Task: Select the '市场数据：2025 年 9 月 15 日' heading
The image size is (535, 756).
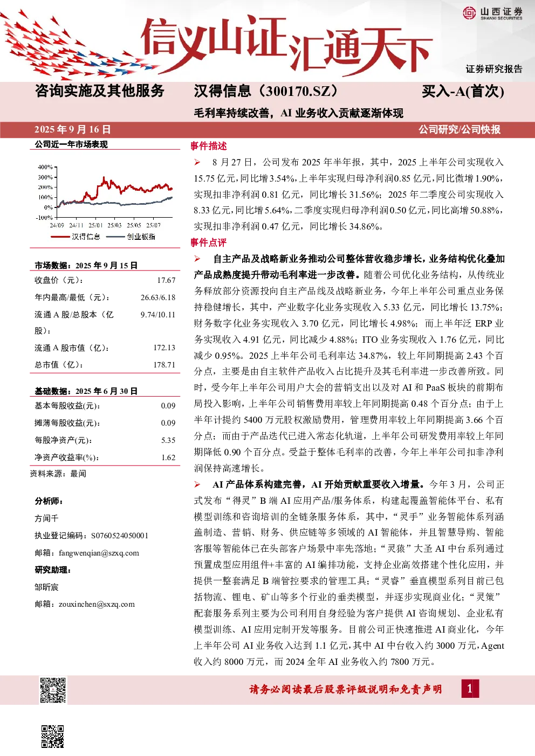Action: (x=86, y=266)
